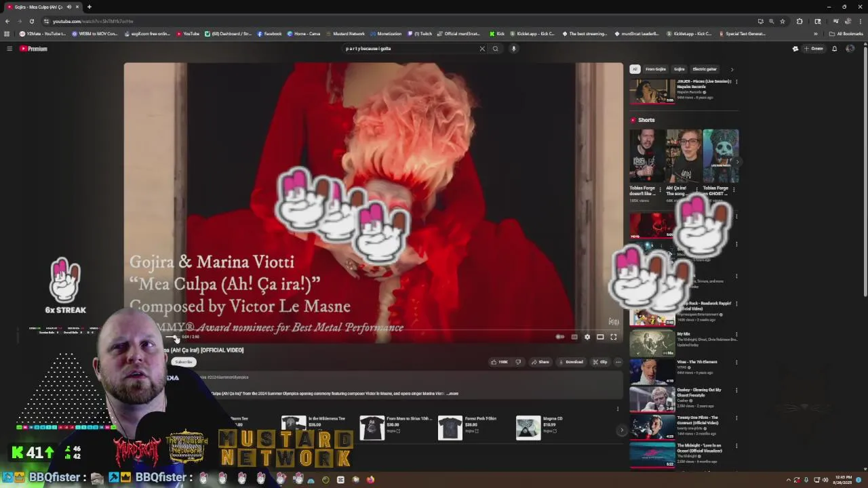This screenshot has width=868, height=488.
Task: Select the Electric guitar chip
Action: pyautogui.click(x=705, y=69)
